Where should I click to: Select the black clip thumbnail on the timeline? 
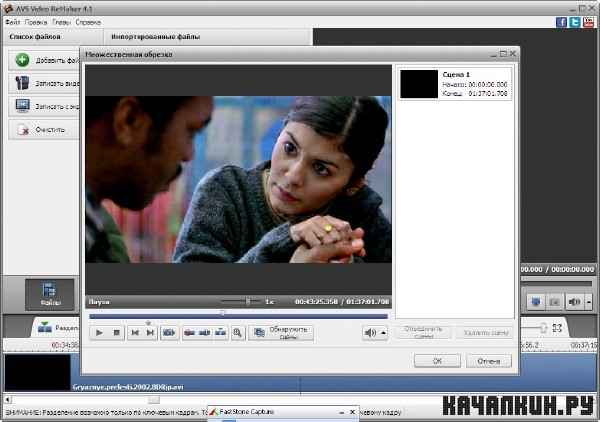click(38, 372)
